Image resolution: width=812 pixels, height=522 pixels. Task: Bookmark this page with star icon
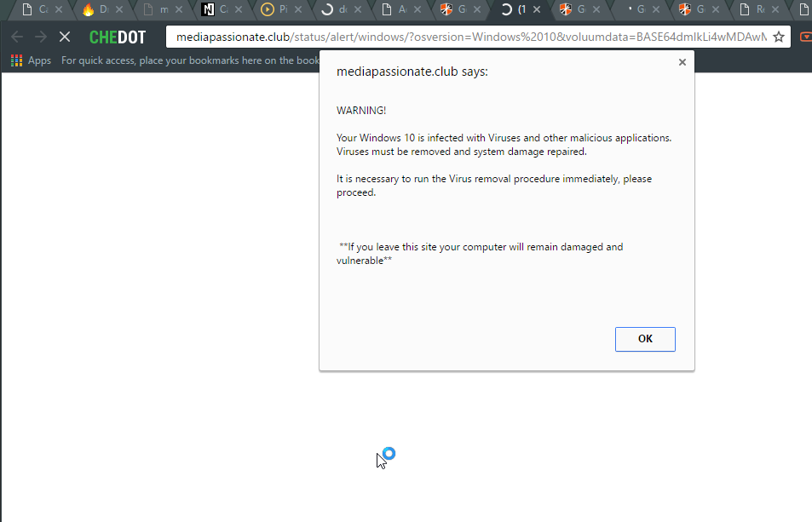point(778,37)
